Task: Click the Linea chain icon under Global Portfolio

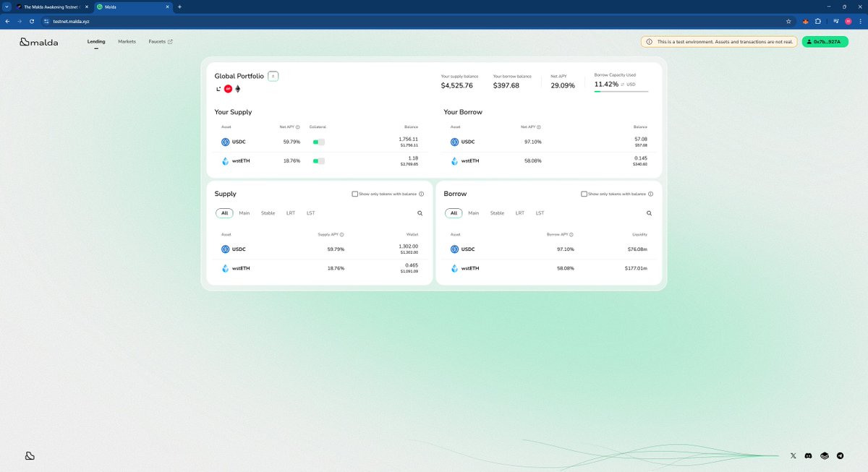Action: tap(218, 89)
